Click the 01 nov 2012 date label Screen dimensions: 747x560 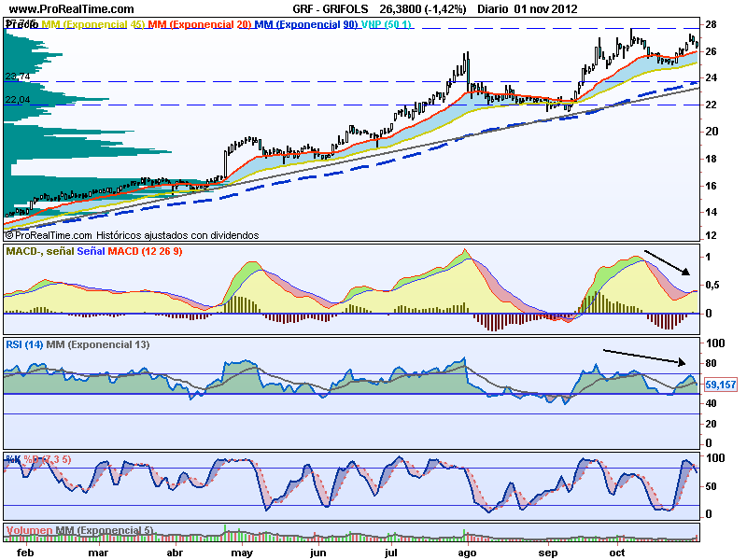546,8
